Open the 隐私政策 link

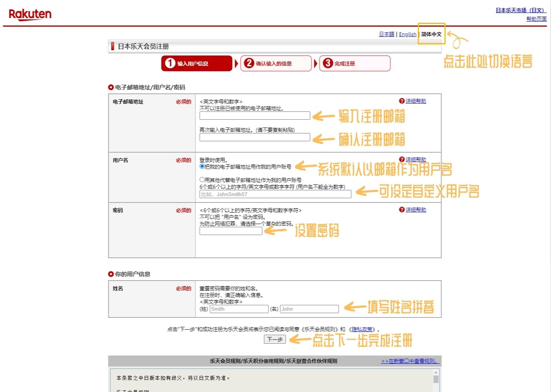[362, 329]
